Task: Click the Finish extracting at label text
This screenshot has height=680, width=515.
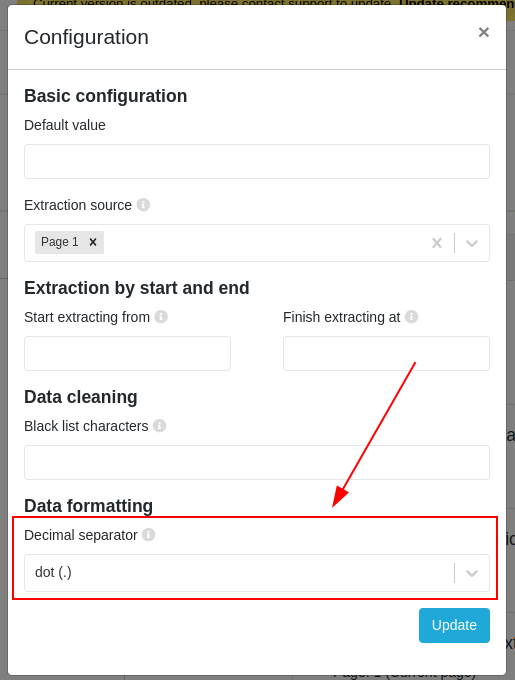Action: [x=342, y=317]
